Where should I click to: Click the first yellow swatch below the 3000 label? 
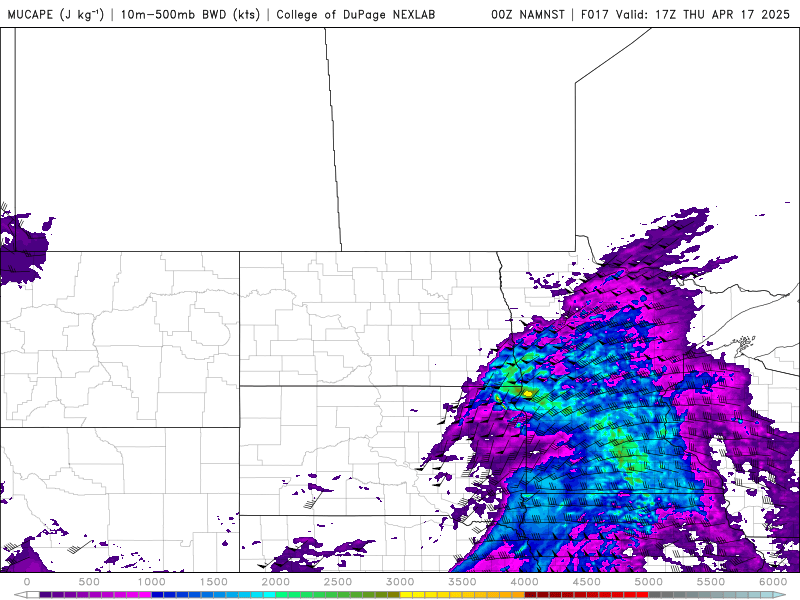(x=406, y=595)
